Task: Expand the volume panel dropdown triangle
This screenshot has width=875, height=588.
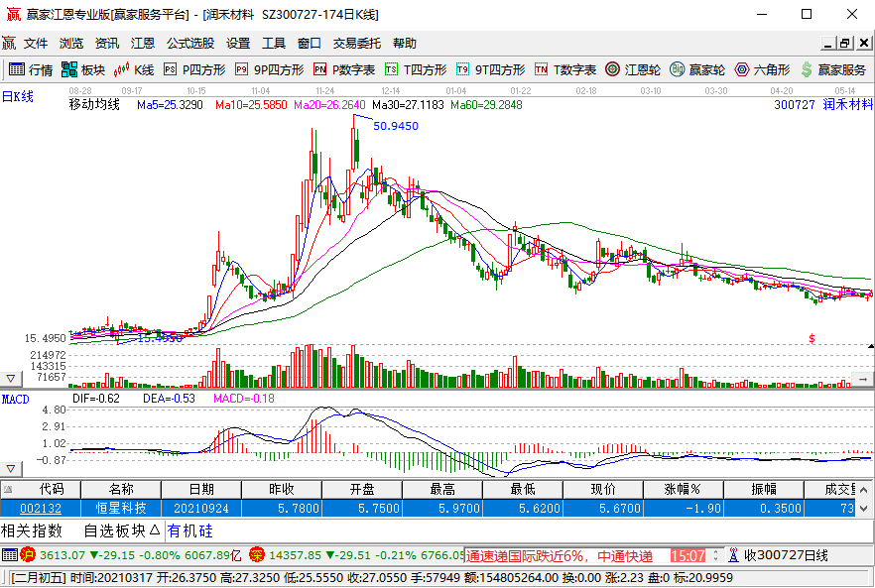Action: point(11,379)
